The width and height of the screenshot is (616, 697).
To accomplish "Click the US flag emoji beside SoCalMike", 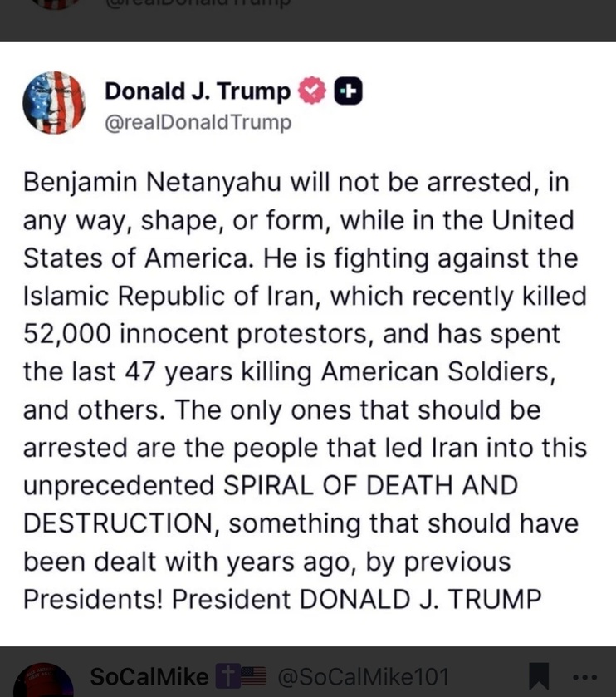I will (253, 676).
